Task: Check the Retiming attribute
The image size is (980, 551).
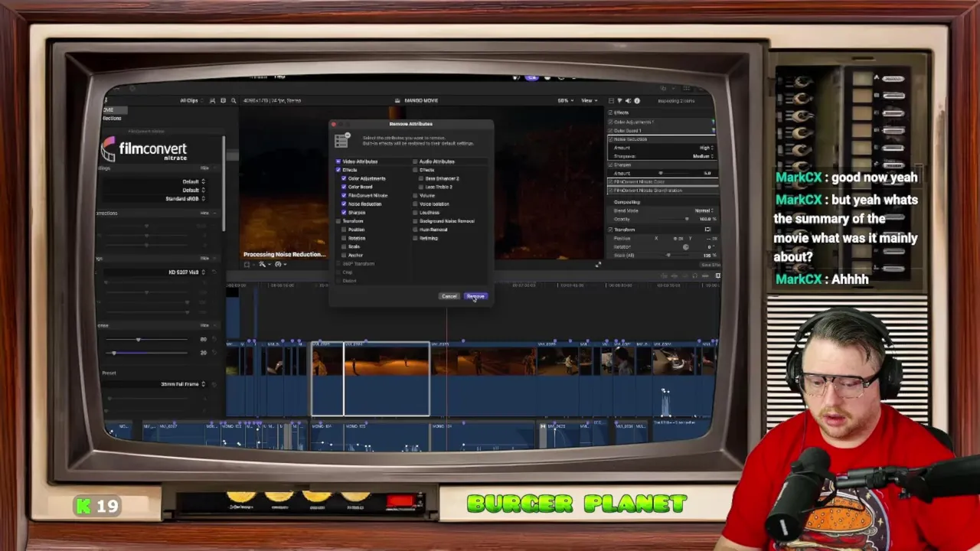Action: pyautogui.click(x=415, y=238)
